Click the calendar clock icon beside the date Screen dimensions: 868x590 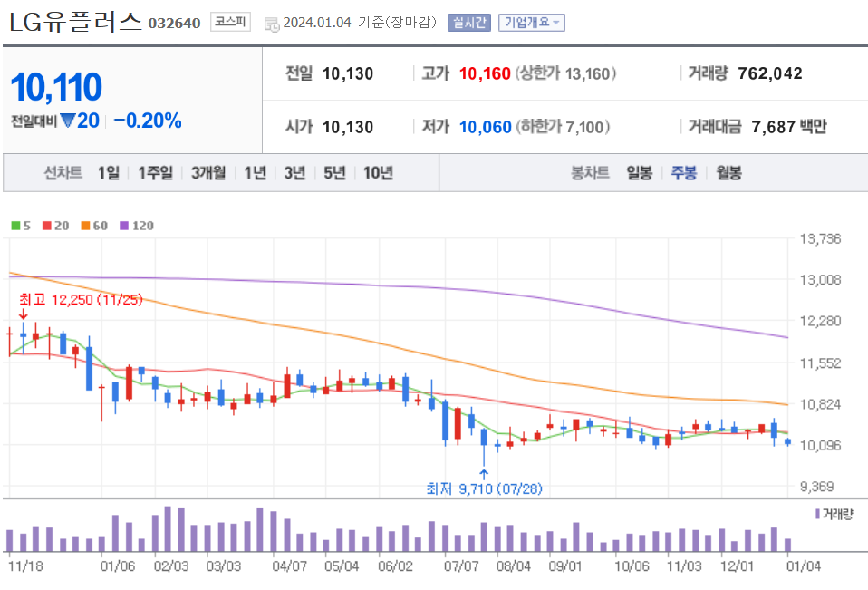(x=271, y=24)
